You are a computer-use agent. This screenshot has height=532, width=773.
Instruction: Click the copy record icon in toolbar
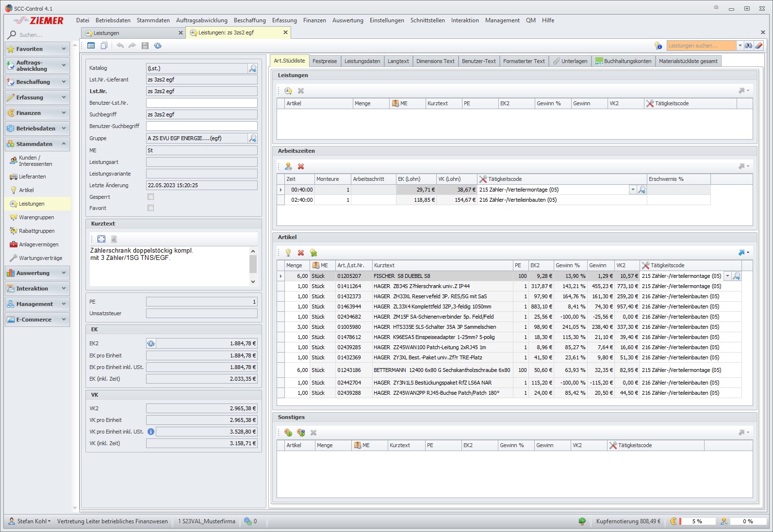point(104,46)
